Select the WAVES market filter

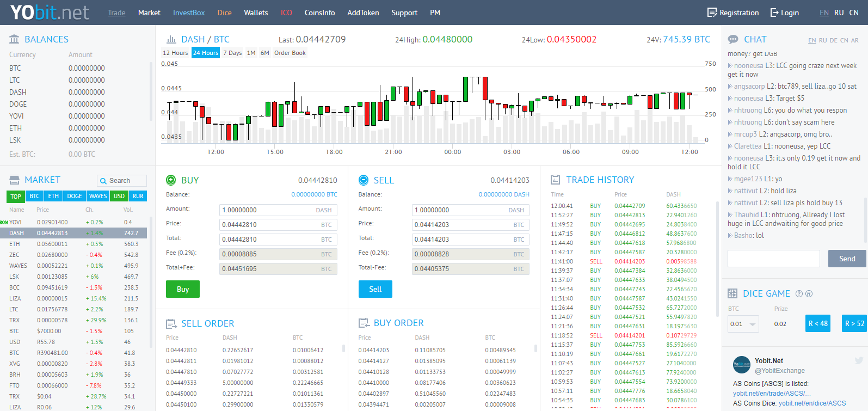tap(98, 196)
